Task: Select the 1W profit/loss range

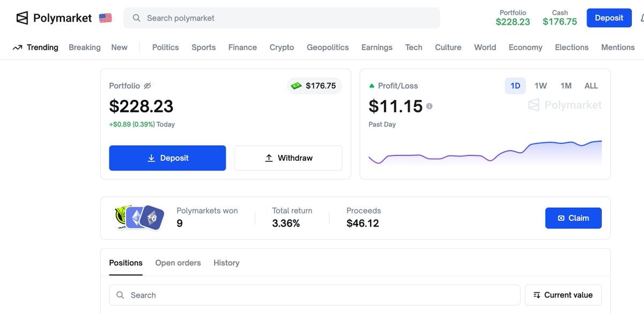Action: [540, 86]
